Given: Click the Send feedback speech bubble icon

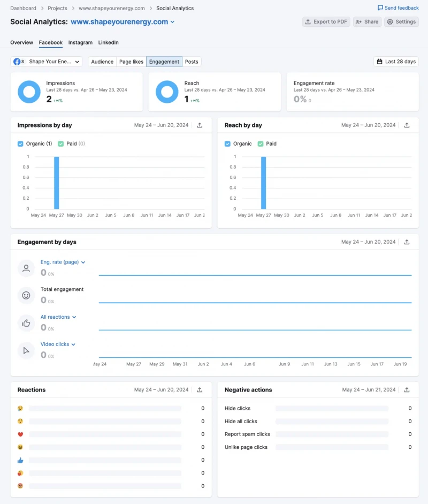Looking at the screenshot, I should point(380,7).
